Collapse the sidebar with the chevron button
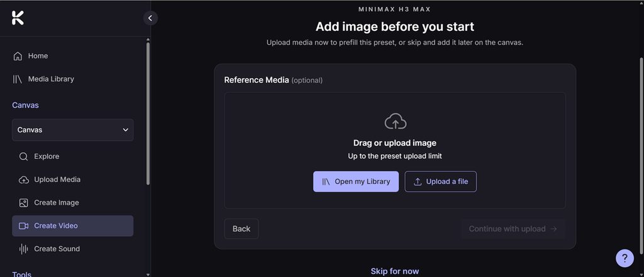This screenshot has height=277, width=644. coord(150,18)
